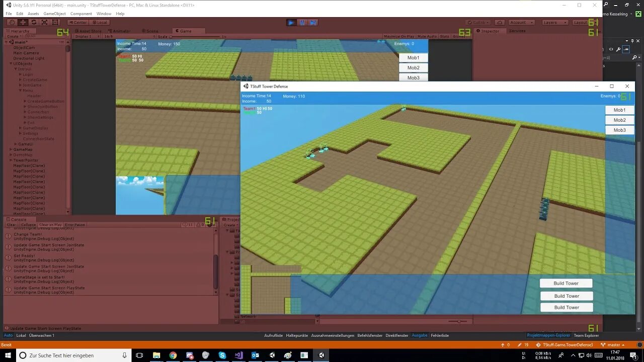Click Mob2 button in TStuff Tower Defense window
644x362 pixels.
click(x=619, y=120)
